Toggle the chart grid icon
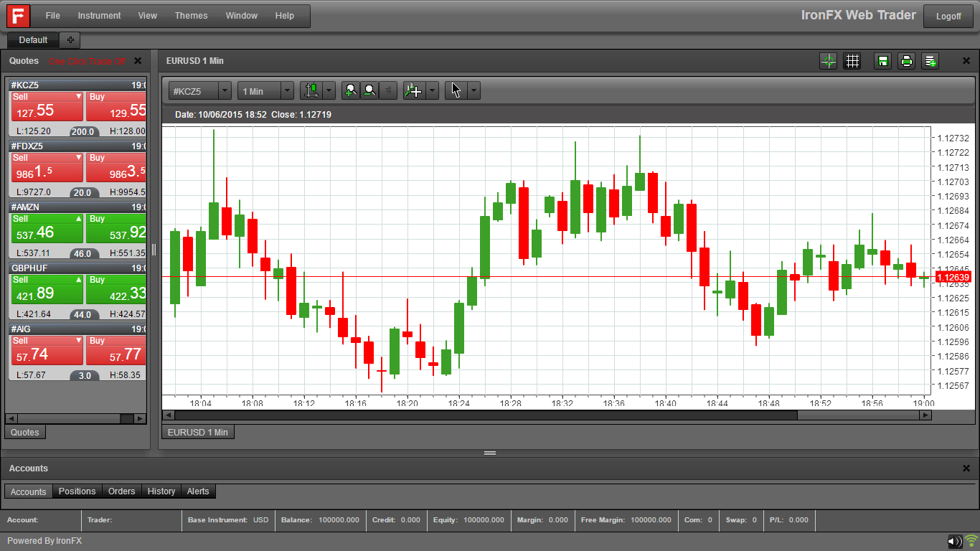 point(852,61)
